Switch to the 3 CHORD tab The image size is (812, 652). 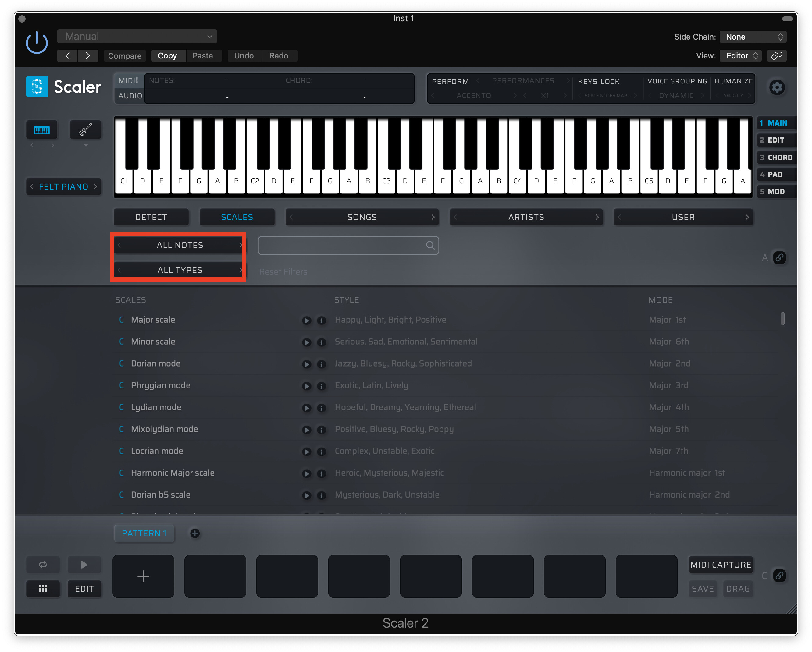pos(777,157)
